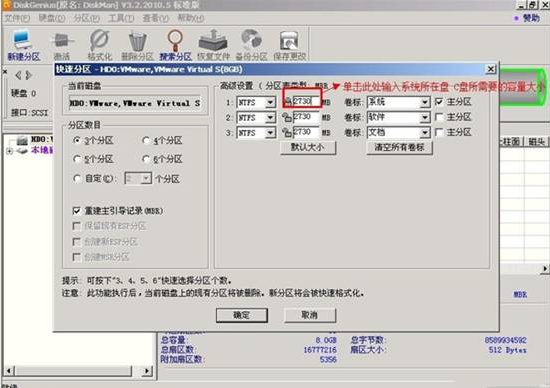Open the View (查看) menu
Screen dimensions: 550x388
click(x=156, y=18)
